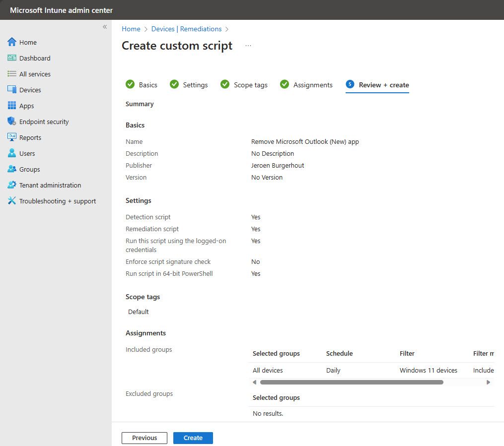504x446 pixels.
Task: Open the Reports sidebar icon
Action: click(x=12, y=137)
